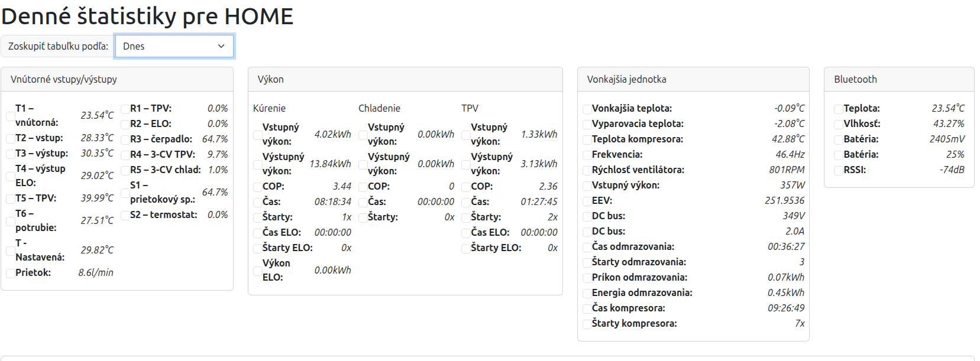The height and width of the screenshot is (361, 980).
Task: Tick the Prietok checkbox
Action: [11, 273]
